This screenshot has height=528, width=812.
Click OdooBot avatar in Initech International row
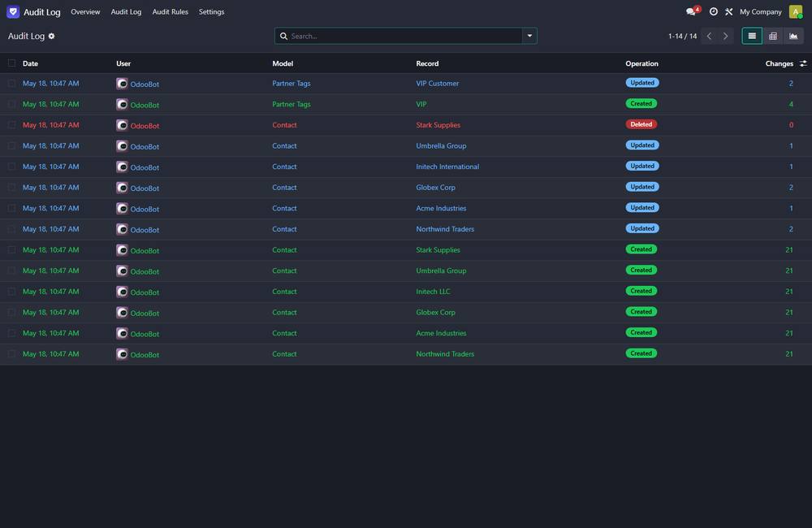[122, 167]
